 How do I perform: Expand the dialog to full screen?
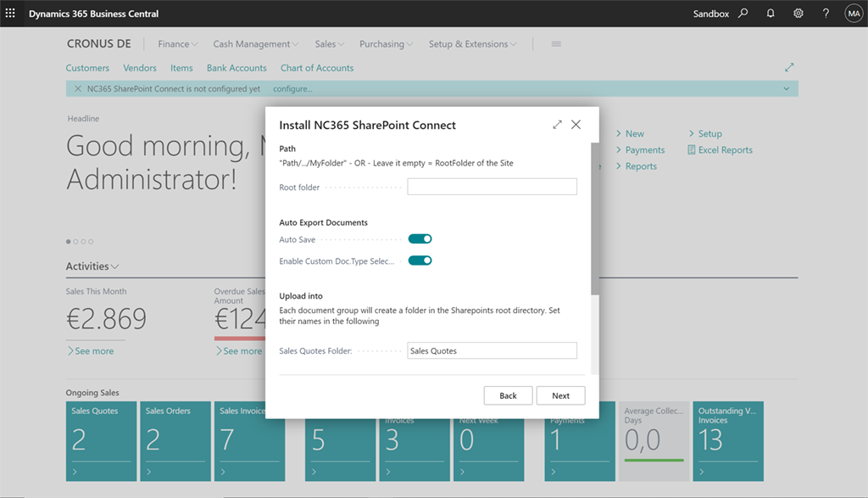click(557, 125)
